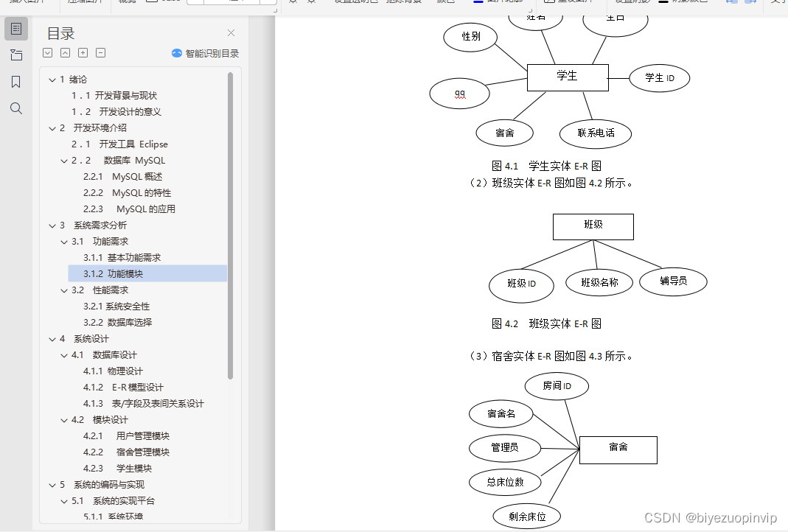788x532 pixels.
Task: Open the 颜色 dropdown
Action: (447, 3)
